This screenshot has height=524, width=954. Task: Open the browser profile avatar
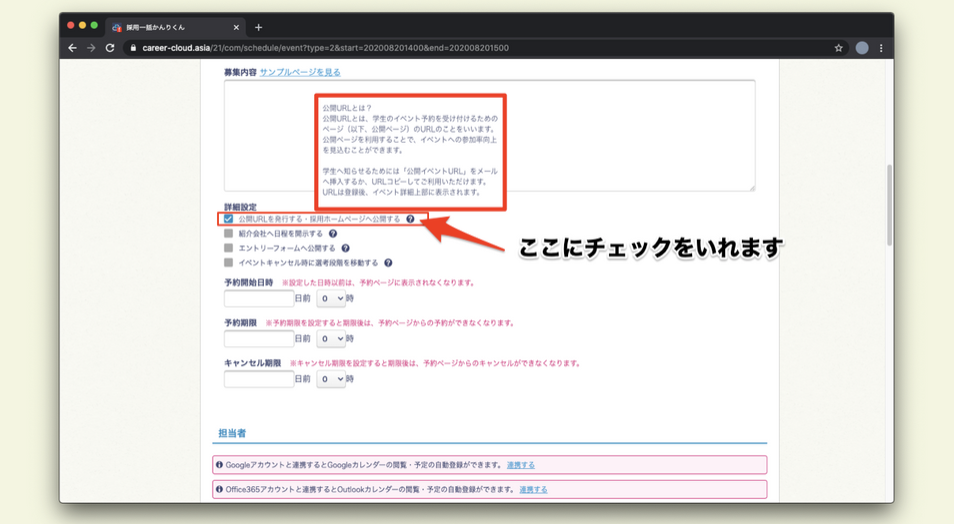(862, 47)
